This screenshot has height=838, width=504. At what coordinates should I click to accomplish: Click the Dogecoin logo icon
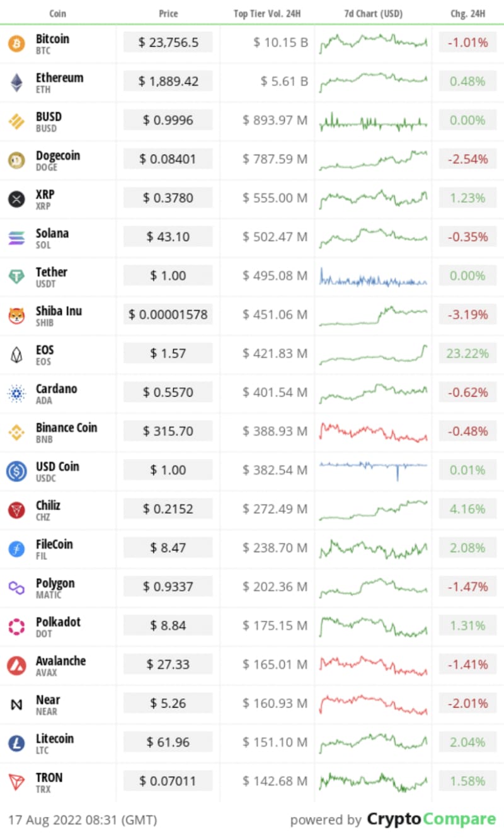(16, 160)
